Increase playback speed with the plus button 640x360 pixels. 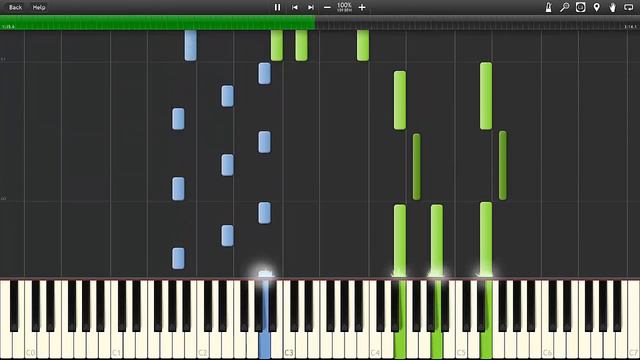point(362,7)
